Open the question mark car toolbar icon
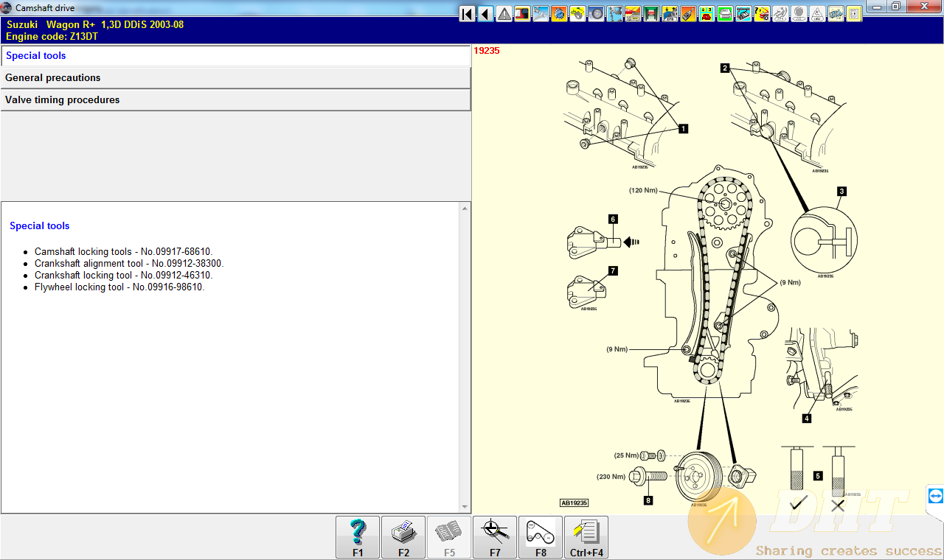Image resolution: width=944 pixels, height=560 pixels. click(762, 14)
